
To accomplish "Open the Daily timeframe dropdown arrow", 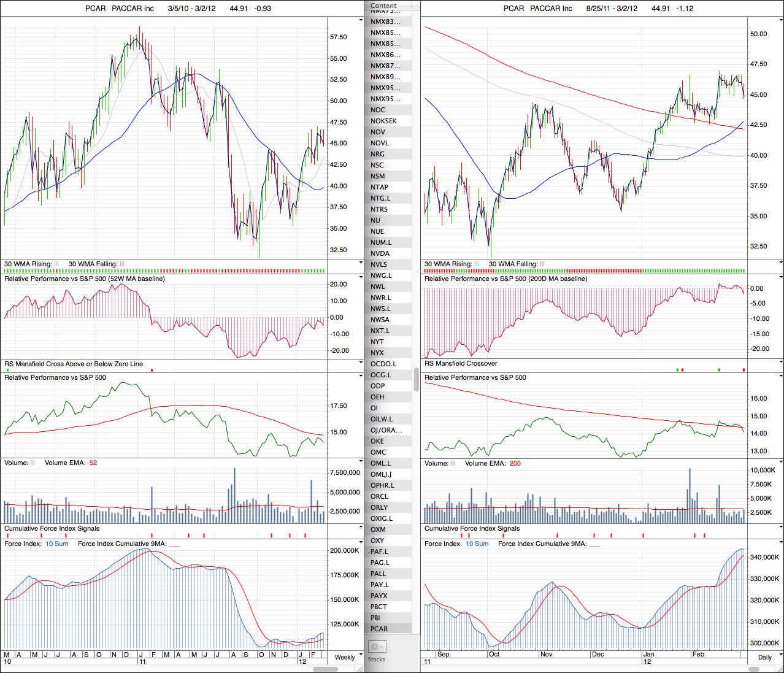I will pyautogui.click(x=781, y=655).
